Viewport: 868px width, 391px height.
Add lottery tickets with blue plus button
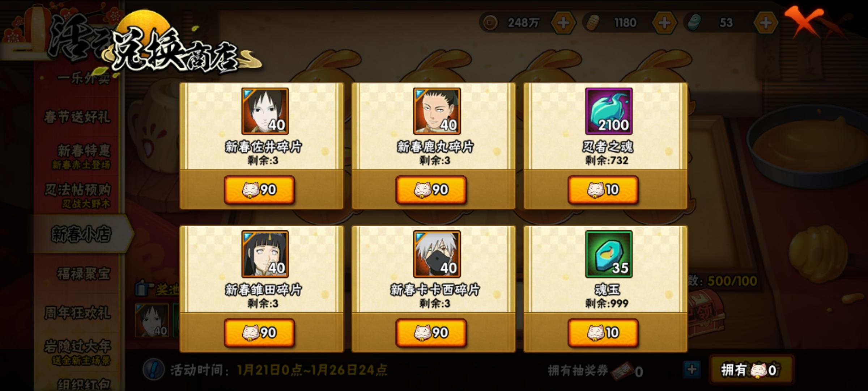(692, 370)
